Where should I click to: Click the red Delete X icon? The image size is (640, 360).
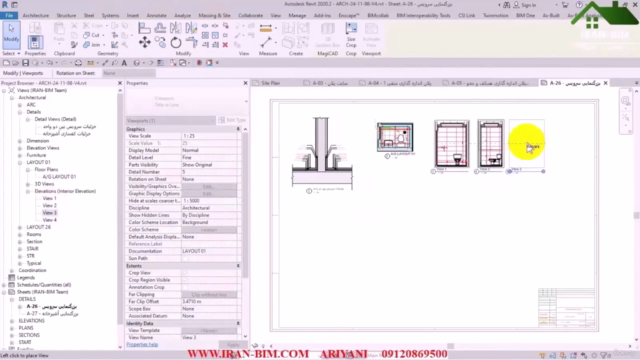tap(225, 45)
